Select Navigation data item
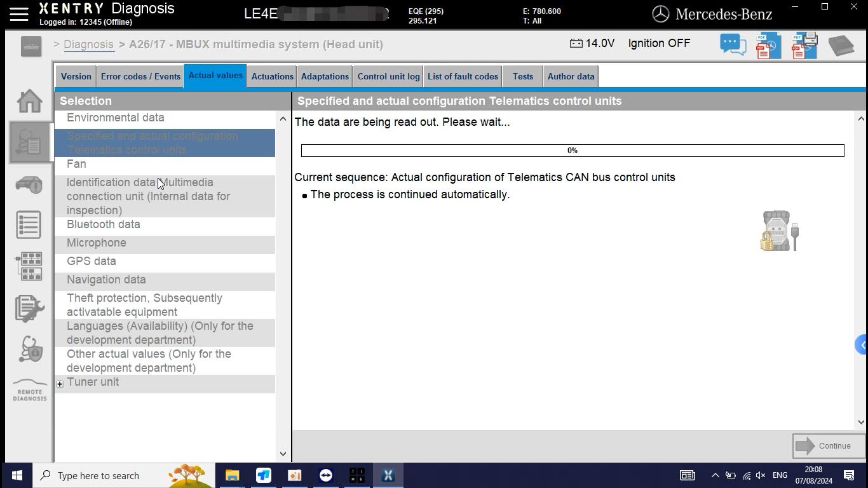The image size is (868, 488). [x=165, y=280]
